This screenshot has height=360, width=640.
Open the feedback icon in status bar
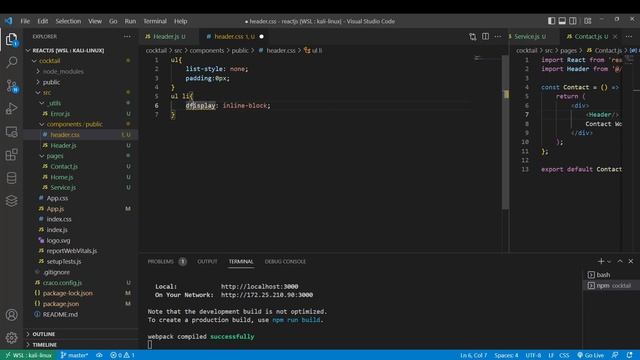[x=615, y=355]
